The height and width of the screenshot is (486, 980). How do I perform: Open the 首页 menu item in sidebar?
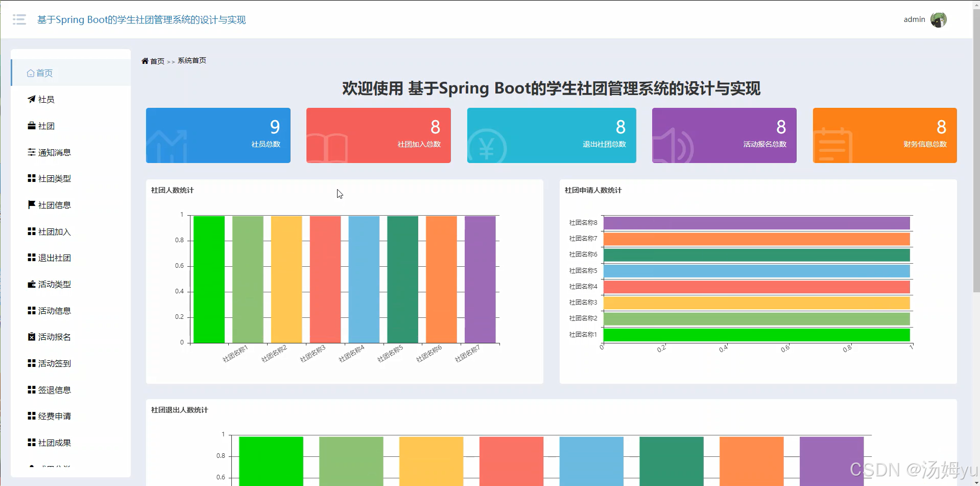(x=71, y=73)
